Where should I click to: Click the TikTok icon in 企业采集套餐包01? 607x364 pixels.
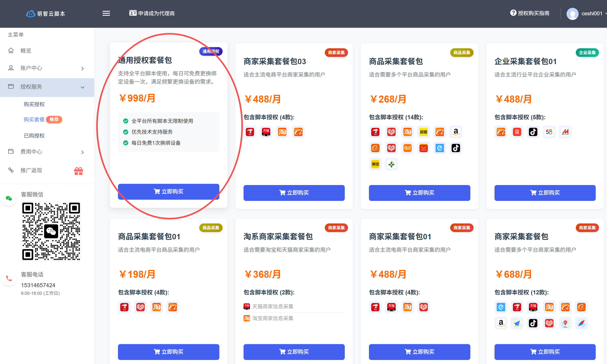pos(533,132)
